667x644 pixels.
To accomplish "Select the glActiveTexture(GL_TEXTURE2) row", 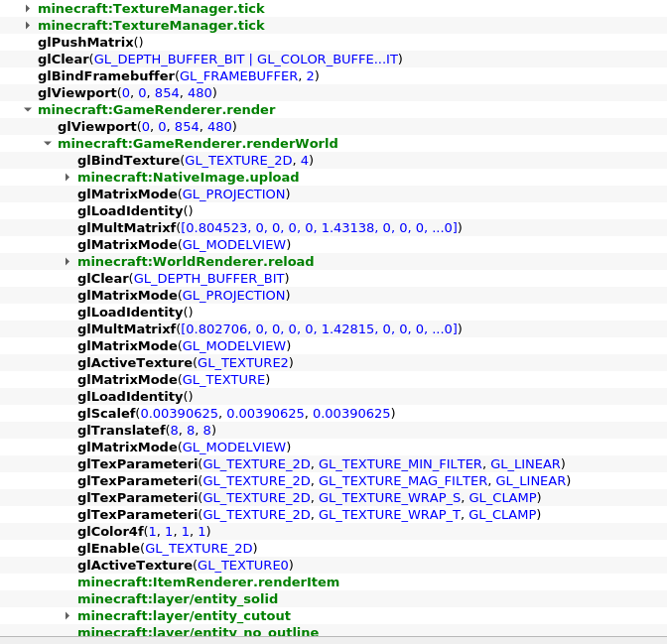I will pyautogui.click(x=333, y=362).
